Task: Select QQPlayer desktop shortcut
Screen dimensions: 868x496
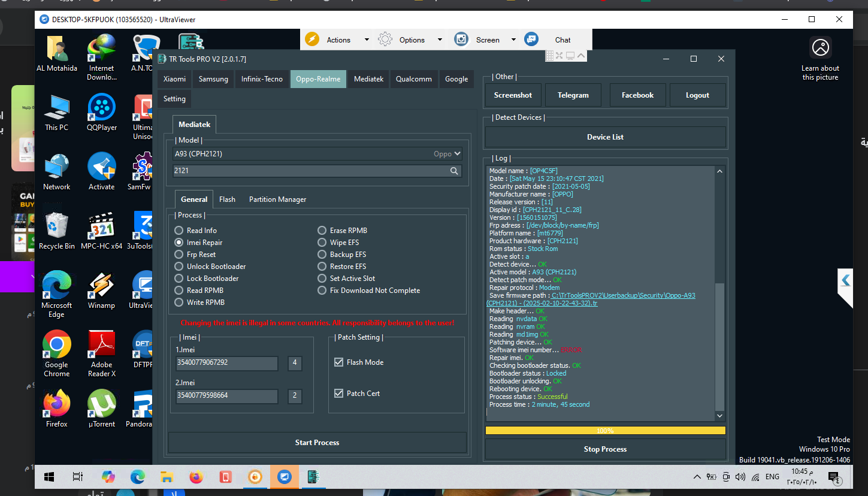Action: (x=102, y=113)
